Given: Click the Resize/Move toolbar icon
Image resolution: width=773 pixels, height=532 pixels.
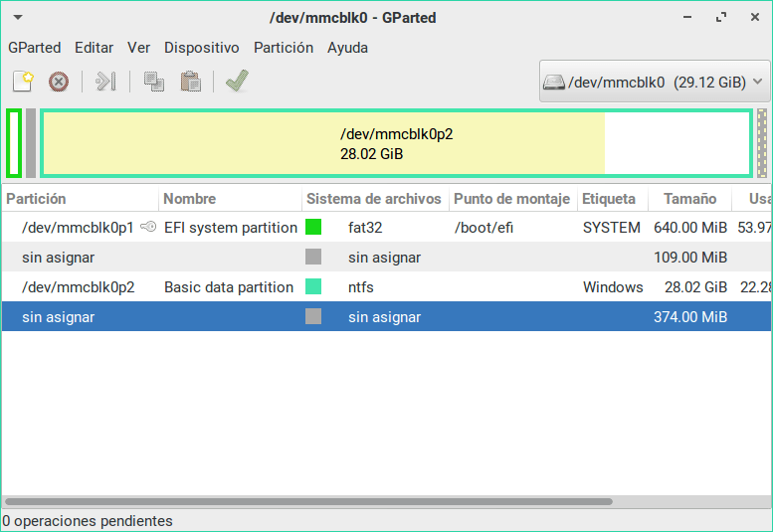Looking at the screenshot, I should (105, 82).
